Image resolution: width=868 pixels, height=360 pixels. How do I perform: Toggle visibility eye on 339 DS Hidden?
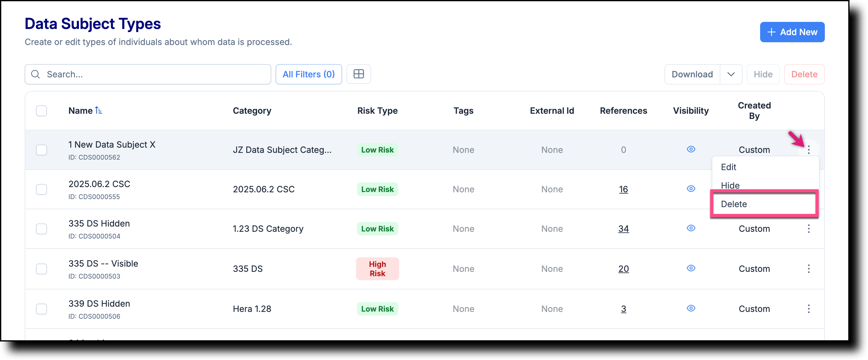(691, 308)
